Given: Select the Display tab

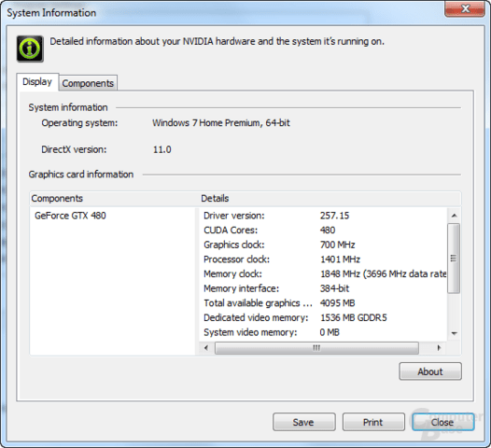Looking at the screenshot, I should [x=37, y=82].
